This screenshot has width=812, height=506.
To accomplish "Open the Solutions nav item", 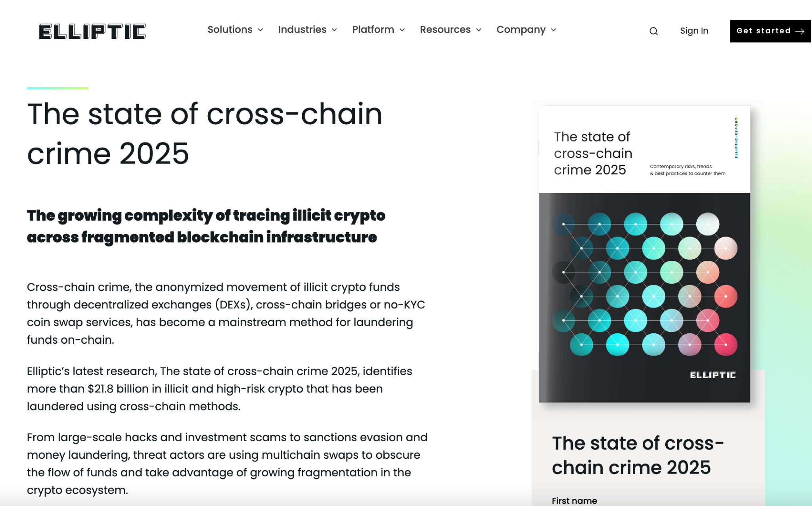I will pos(230,30).
